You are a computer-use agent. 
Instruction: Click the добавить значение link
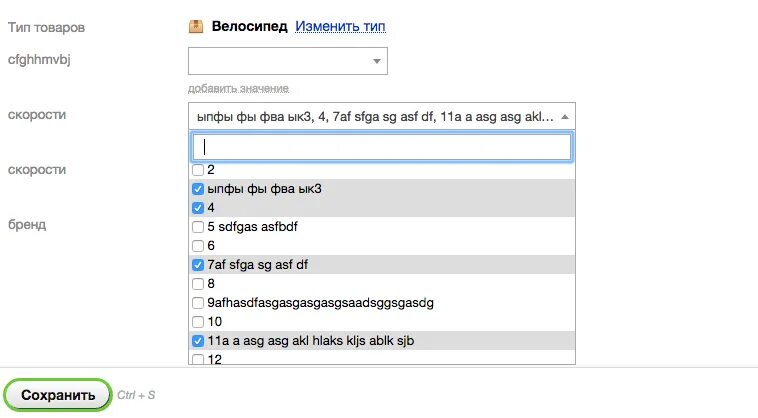pos(238,88)
